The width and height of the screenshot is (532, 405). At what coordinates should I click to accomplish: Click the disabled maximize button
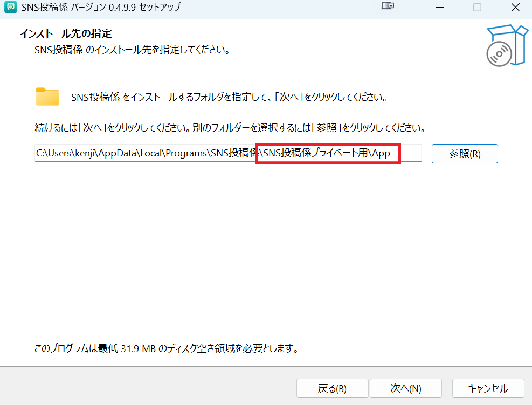[477, 7]
